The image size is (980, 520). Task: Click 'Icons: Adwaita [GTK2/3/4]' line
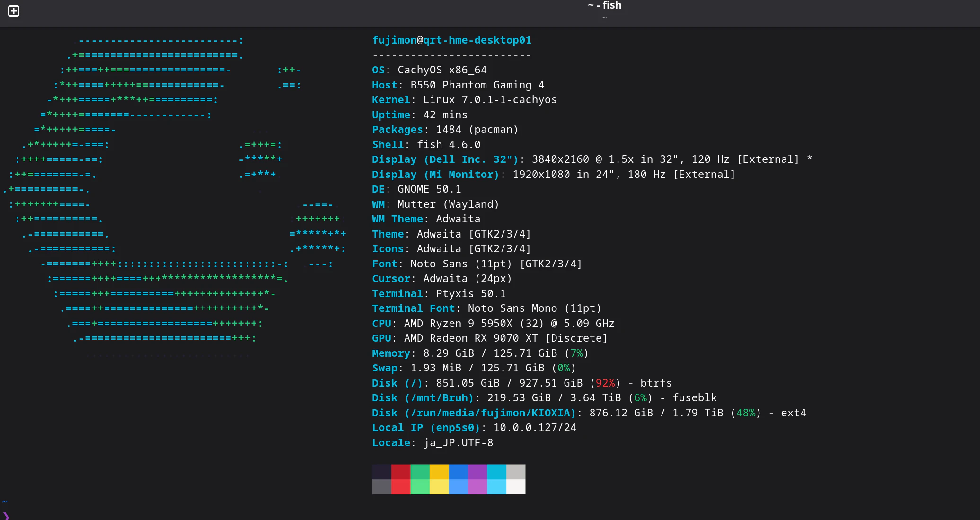[x=451, y=249]
